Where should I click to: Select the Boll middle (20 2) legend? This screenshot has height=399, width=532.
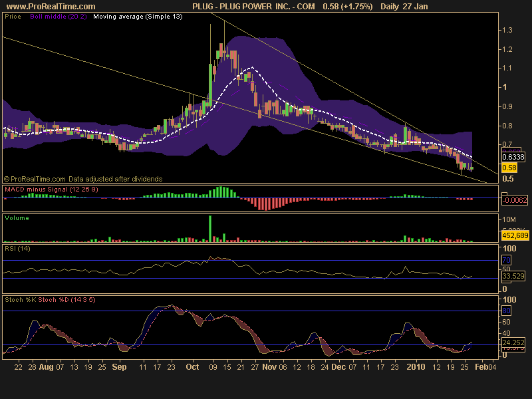59,17
